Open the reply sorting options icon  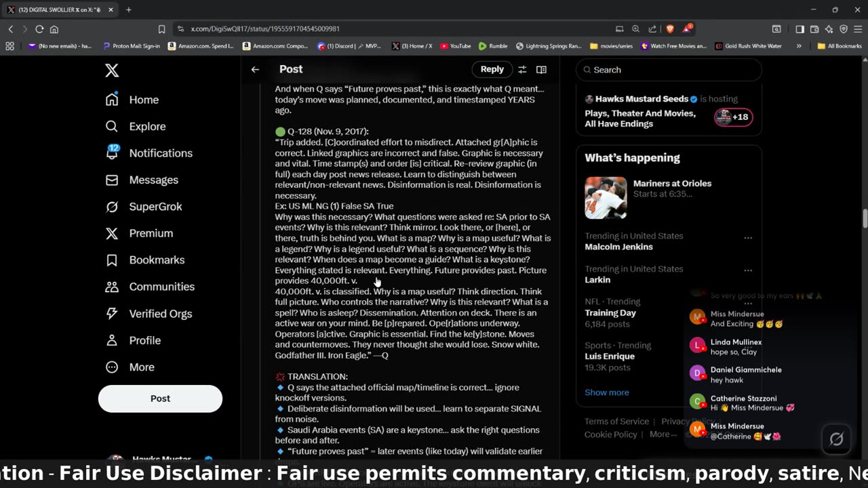tap(522, 69)
